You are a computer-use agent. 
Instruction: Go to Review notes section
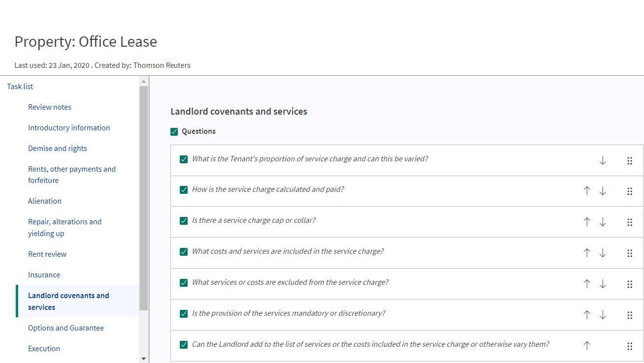coord(50,107)
